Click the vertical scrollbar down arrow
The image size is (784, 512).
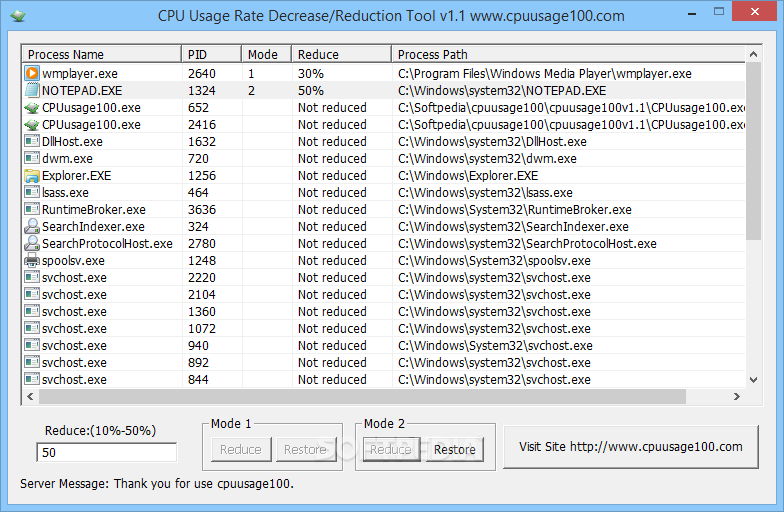click(753, 379)
